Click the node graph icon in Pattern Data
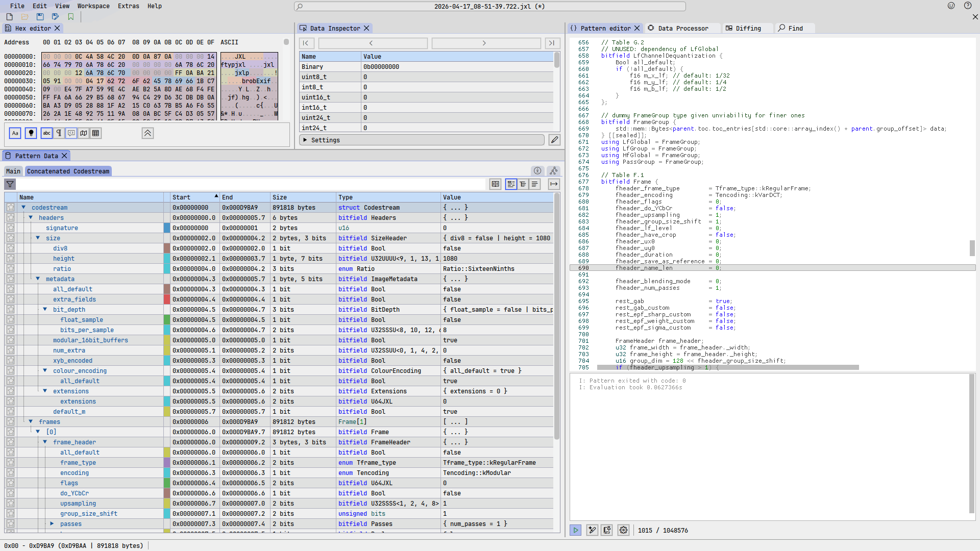This screenshot has height=551, width=980. [554, 171]
